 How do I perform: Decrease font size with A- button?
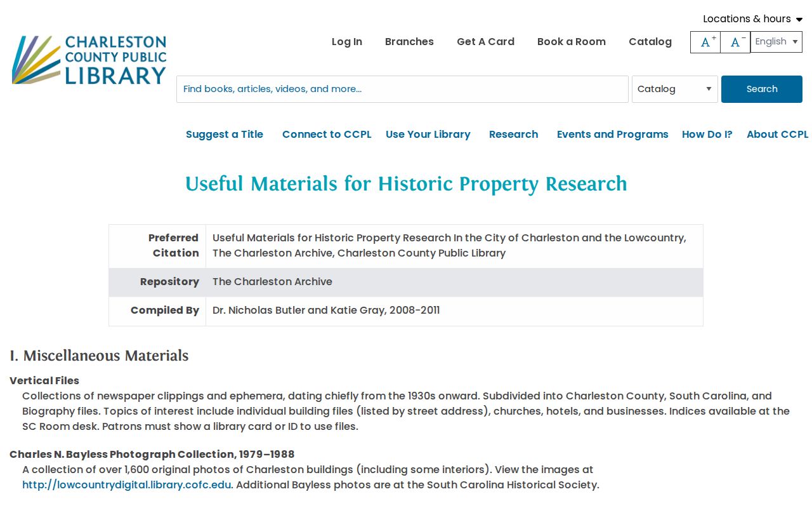[735, 43]
